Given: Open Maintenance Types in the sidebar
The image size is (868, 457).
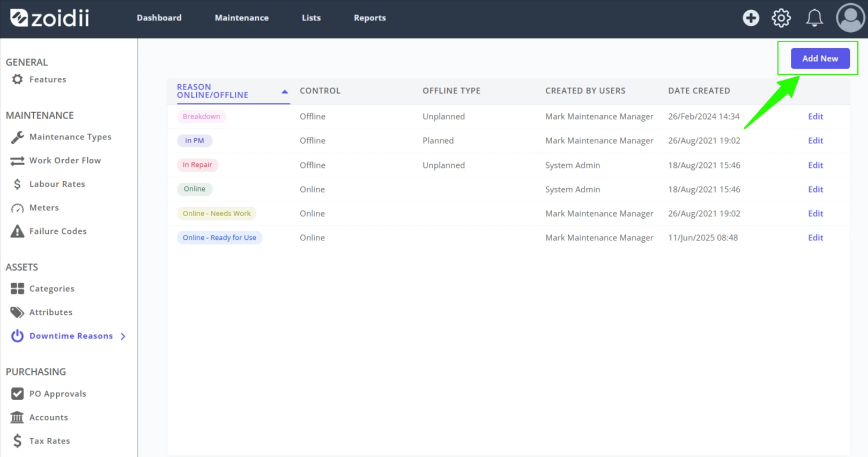Looking at the screenshot, I should (x=70, y=137).
